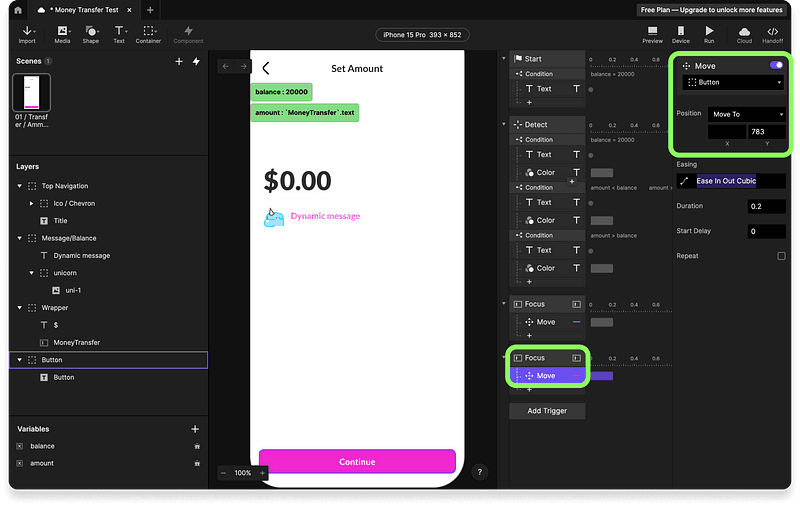
Task: Run the prototype
Action: tap(709, 34)
